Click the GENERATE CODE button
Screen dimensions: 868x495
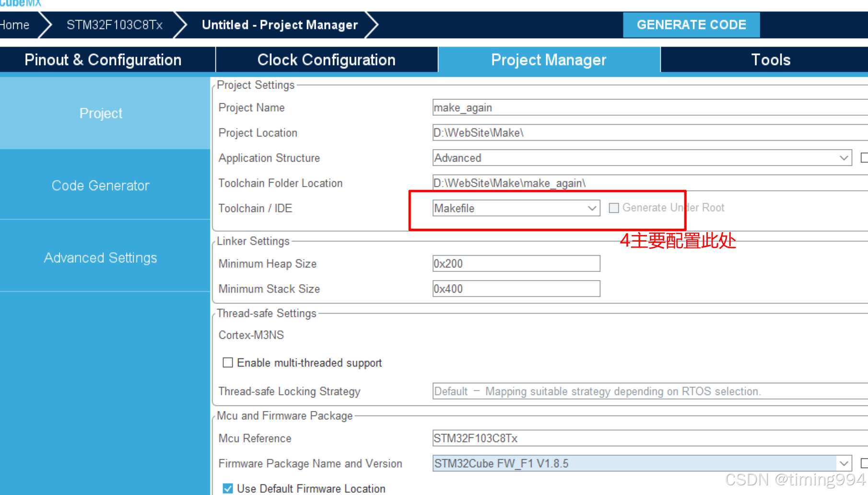pos(691,25)
